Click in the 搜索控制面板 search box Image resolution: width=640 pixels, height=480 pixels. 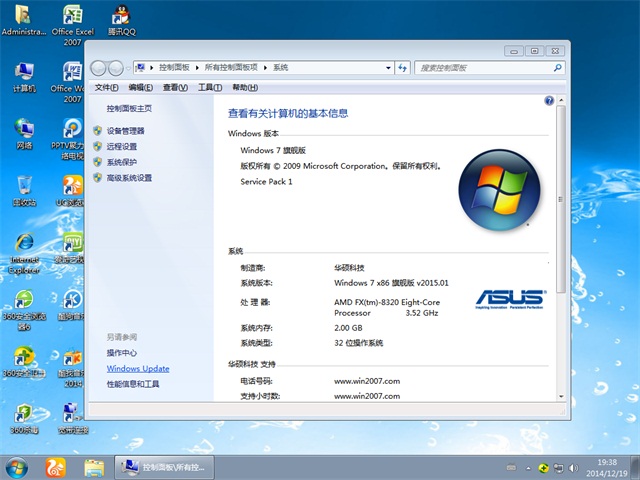pos(480,67)
